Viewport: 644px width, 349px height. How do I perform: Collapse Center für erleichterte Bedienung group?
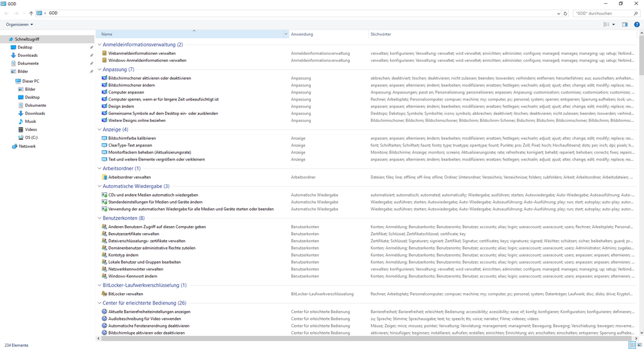pyautogui.click(x=99, y=303)
